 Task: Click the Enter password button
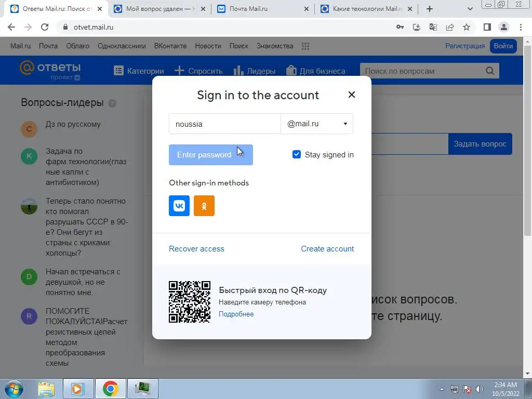click(211, 155)
